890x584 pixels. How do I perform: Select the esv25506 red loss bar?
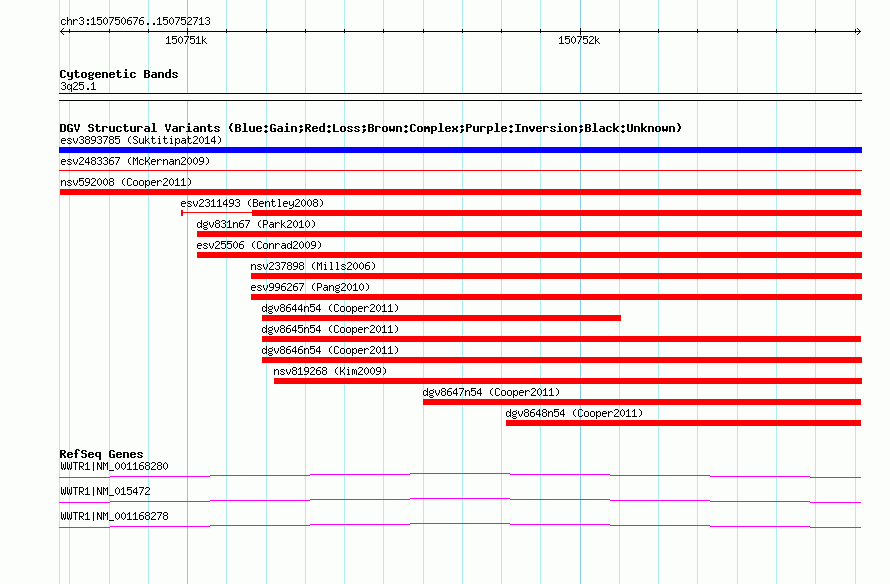(529, 255)
